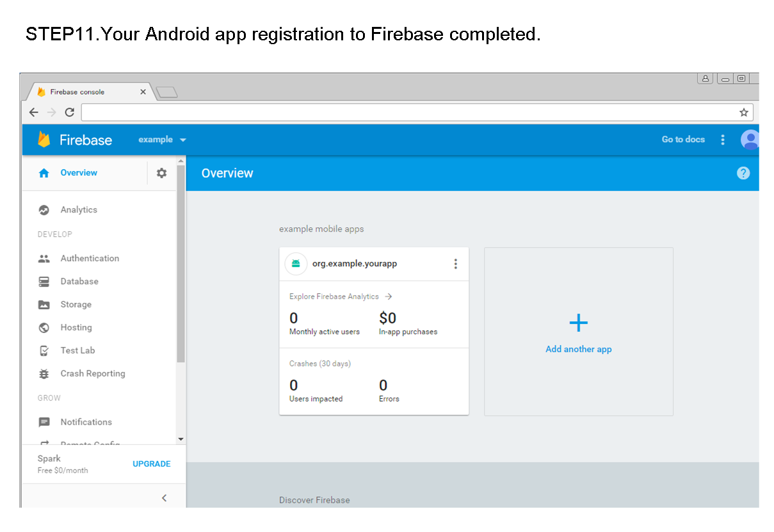The image size is (774, 532).
Task: Open project settings with the gear icon
Action: tap(161, 173)
